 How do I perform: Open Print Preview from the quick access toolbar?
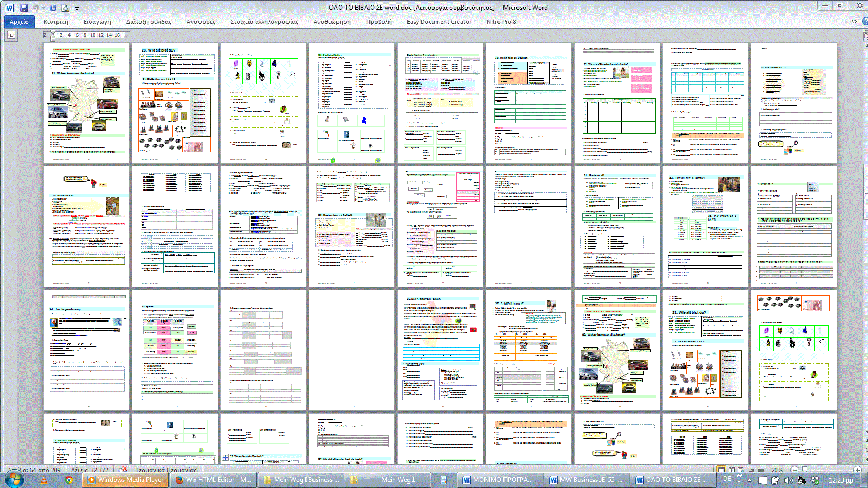pos(65,8)
